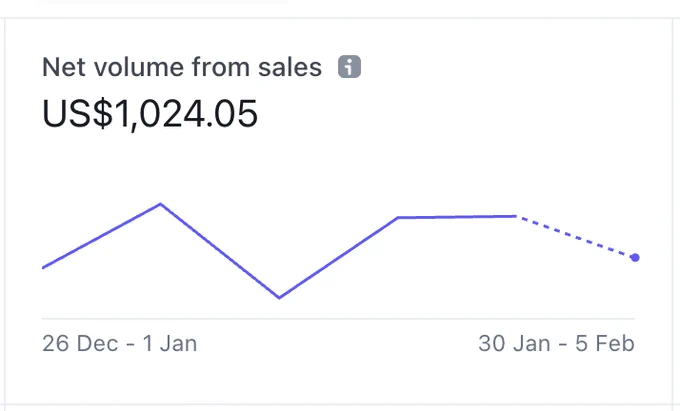Click the starting point of the sales line
680x411 pixels.
click(43, 268)
